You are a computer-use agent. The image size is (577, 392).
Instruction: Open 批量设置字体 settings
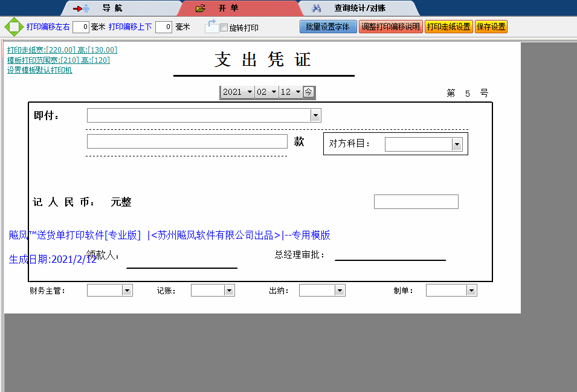tap(328, 27)
